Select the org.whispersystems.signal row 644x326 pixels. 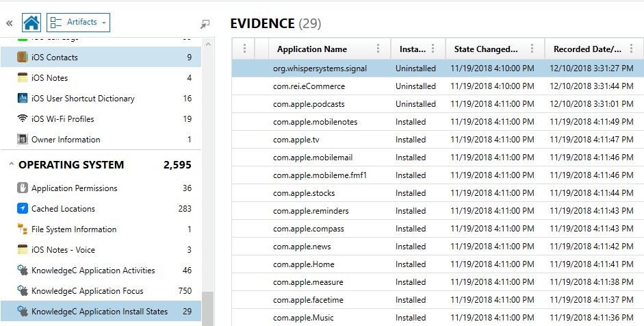[x=438, y=68]
